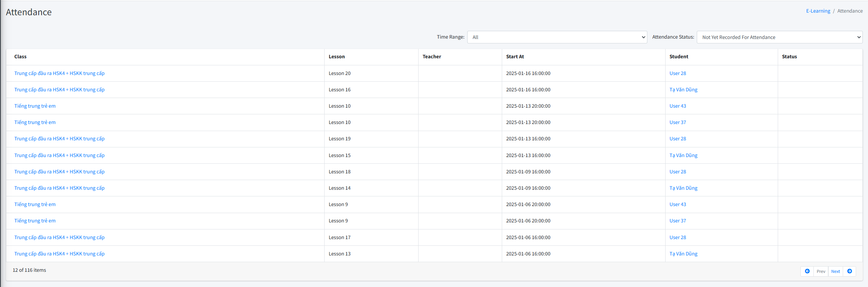The image size is (868, 287).
Task: Open E-Learning breadcrumb link
Action: (x=818, y=11)
